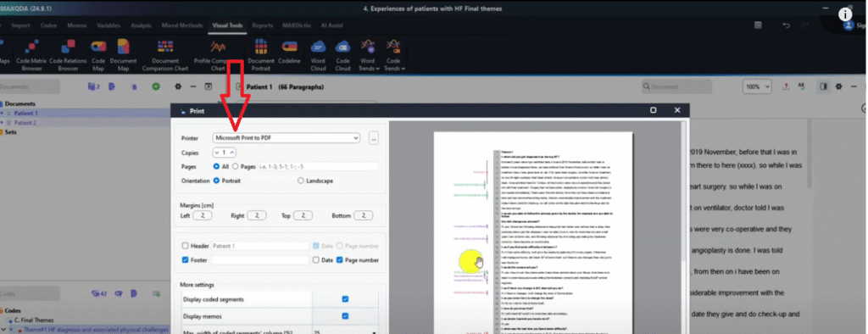
Task: Open the Document Portrait tool
Action: [x=261, y=54]
